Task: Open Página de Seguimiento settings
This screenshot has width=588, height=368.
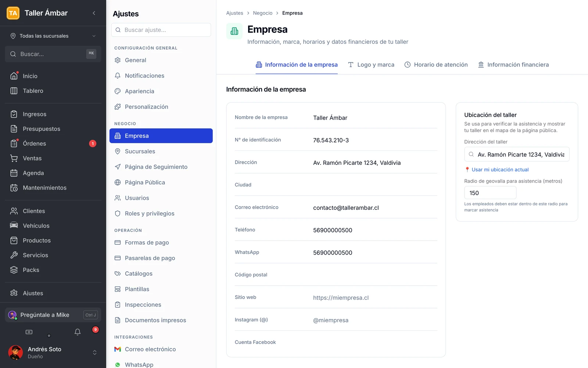Action: tap(161, 167)
